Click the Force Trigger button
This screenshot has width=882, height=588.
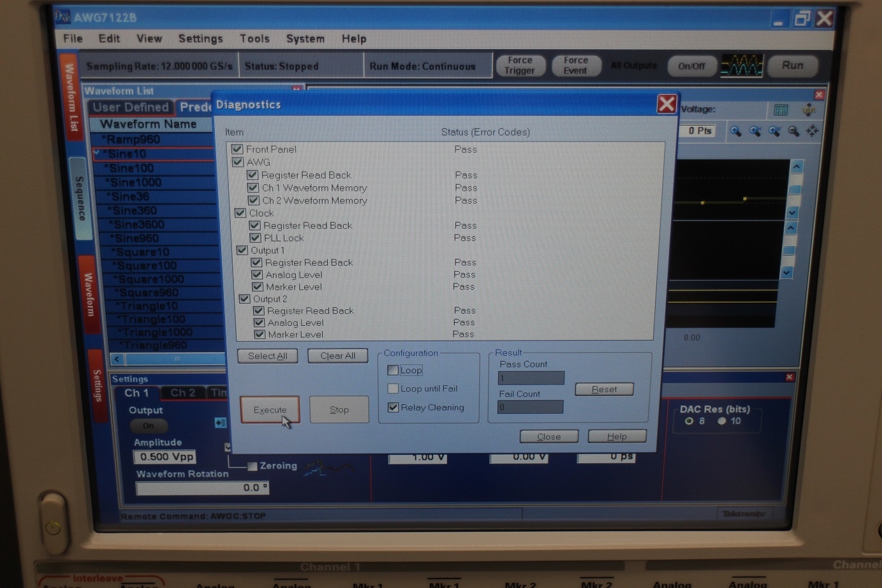(520, 65)
